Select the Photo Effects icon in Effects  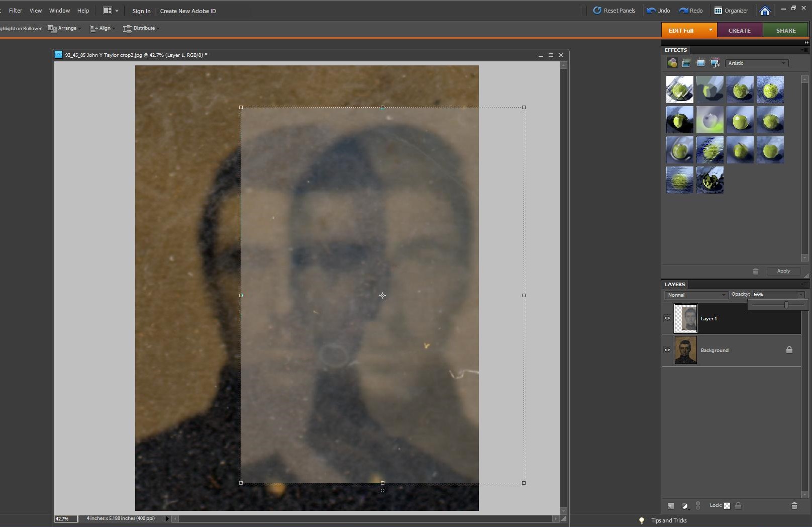701,63
